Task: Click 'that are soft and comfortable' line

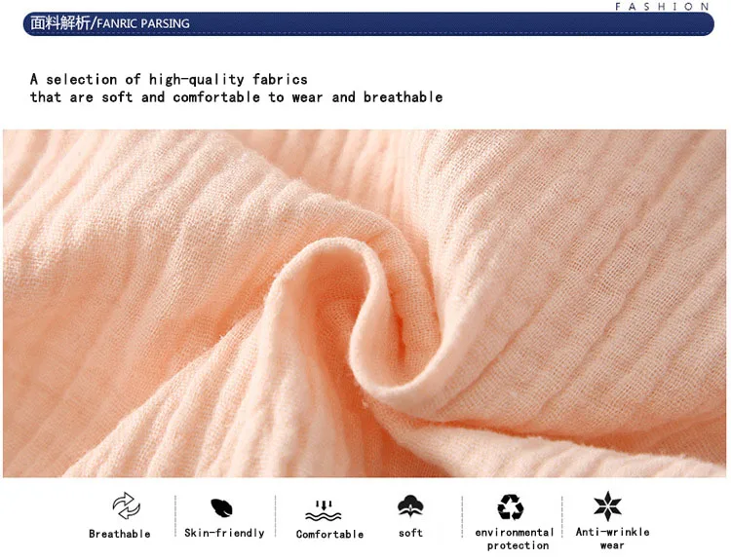Action: click(236, 97)
